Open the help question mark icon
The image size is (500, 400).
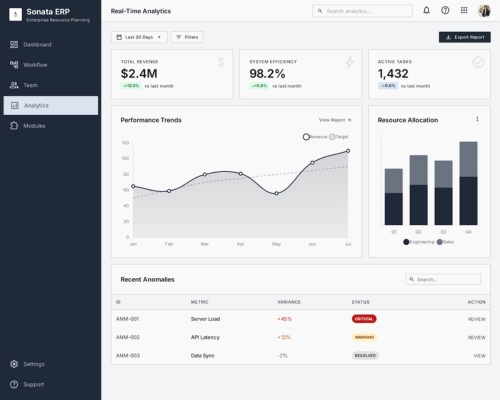(x=445, y=10)
